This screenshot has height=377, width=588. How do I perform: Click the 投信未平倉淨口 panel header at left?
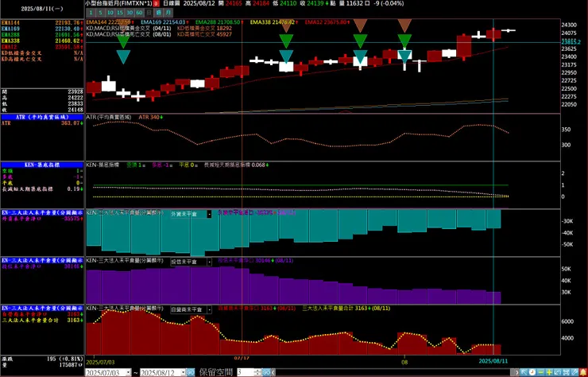click(x=42, y=260)
